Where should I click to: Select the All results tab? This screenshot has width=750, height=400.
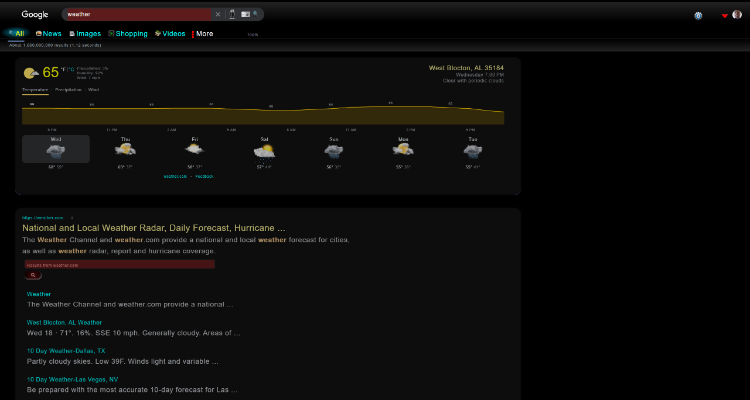(16, 33)
